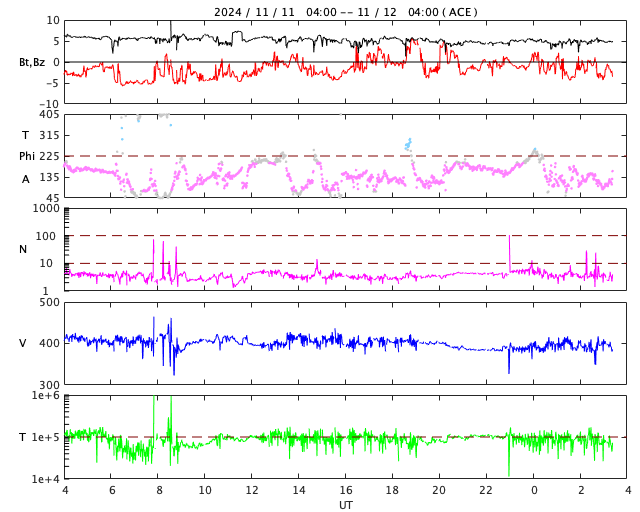Click the '1e+5' temperature tick label

pyautogui.click(x=46, y=437)
